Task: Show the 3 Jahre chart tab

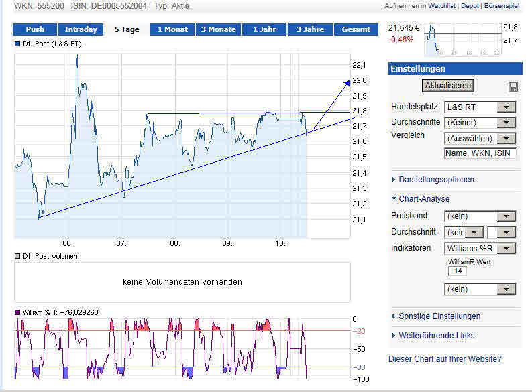Action: 310,29
